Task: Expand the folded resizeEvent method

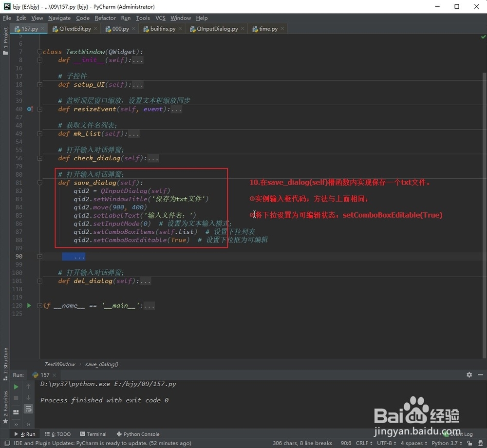Action: click(40, 109)
